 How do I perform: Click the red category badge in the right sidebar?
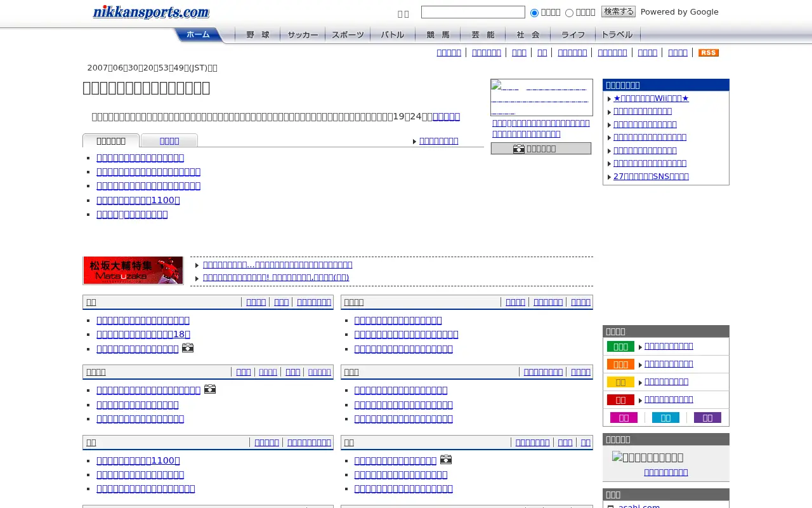[x=620, y=400]
